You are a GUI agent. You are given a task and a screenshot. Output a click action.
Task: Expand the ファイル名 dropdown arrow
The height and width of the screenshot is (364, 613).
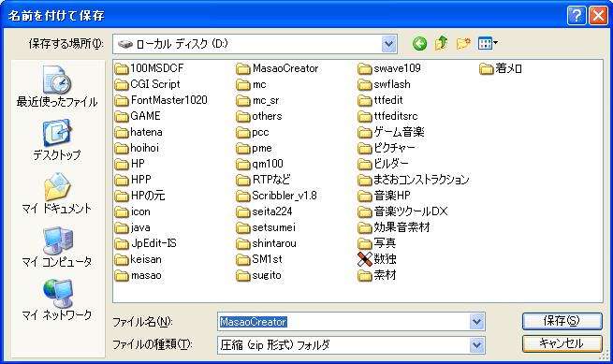[x=476, y=322]
